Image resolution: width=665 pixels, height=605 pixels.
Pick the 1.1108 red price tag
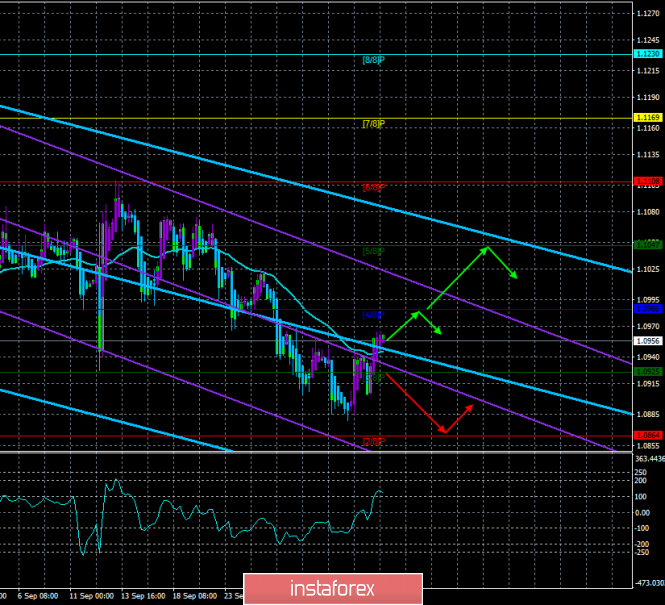(x=647, y=181)
